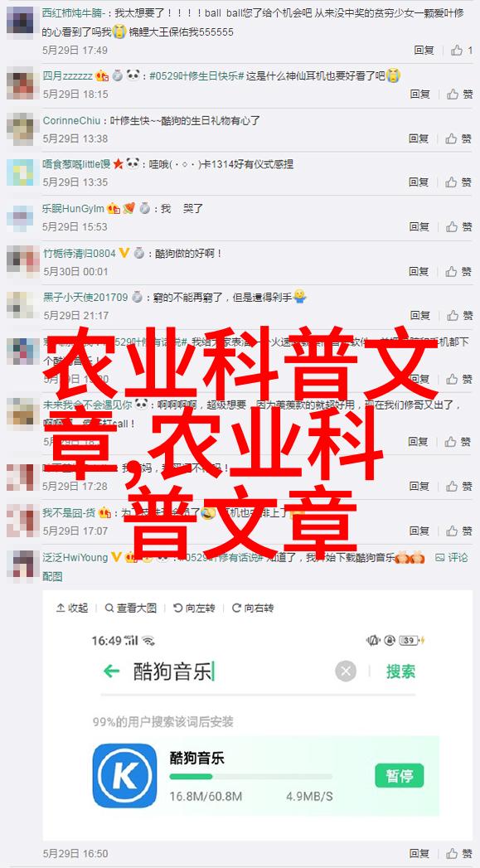Tap the green back arrow in search

pos(112,672)
